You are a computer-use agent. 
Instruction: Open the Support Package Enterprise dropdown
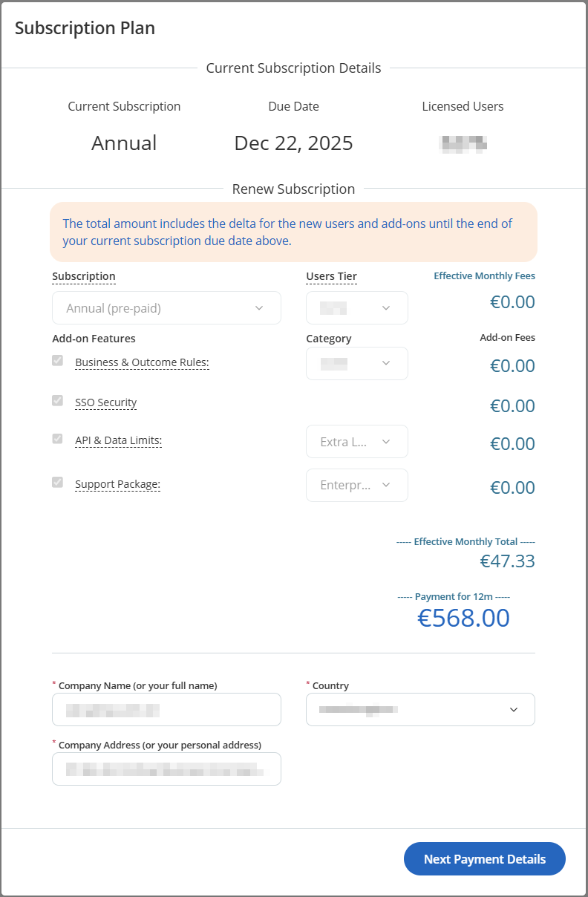click(x=357, y=485)
